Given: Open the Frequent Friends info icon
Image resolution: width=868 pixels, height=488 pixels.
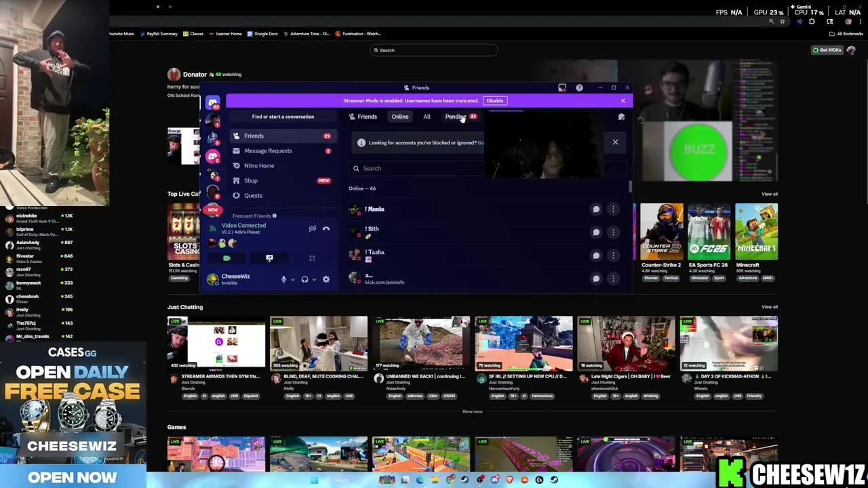Looking at the screenshot, I should [x=274, y=216].
